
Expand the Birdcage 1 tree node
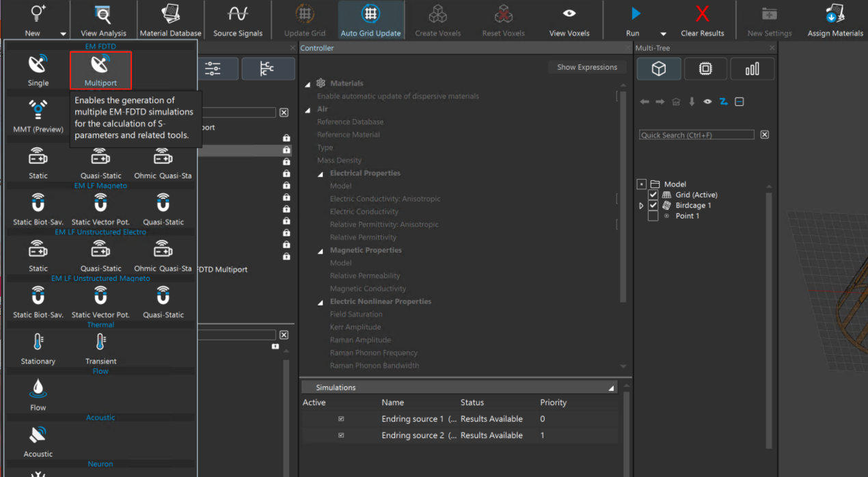[x=641, y=206]
